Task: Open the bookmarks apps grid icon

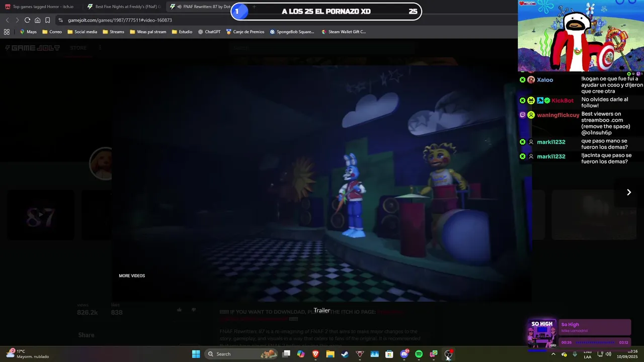Action: (x=7, y=32)
